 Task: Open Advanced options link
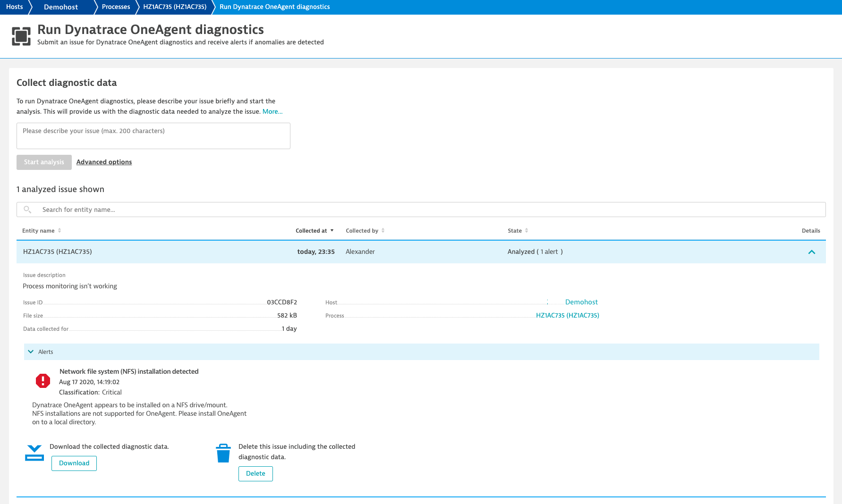pos(104,162)
